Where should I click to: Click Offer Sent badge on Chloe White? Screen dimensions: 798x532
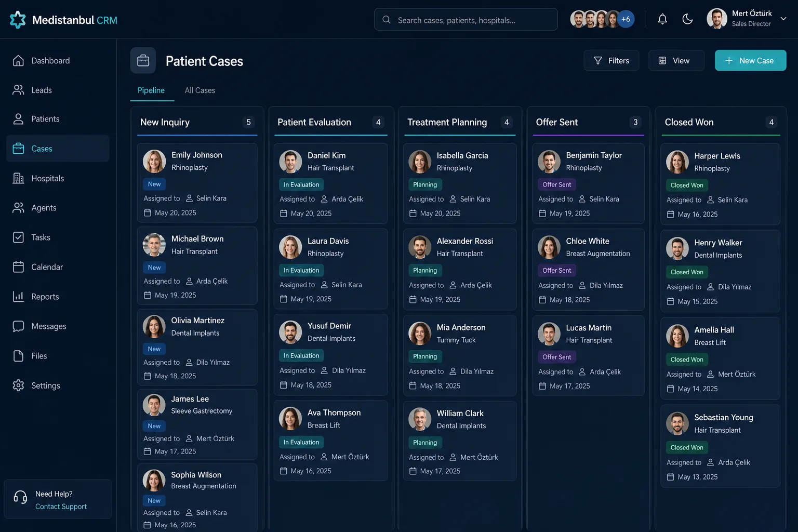click(x=557, y=271)
